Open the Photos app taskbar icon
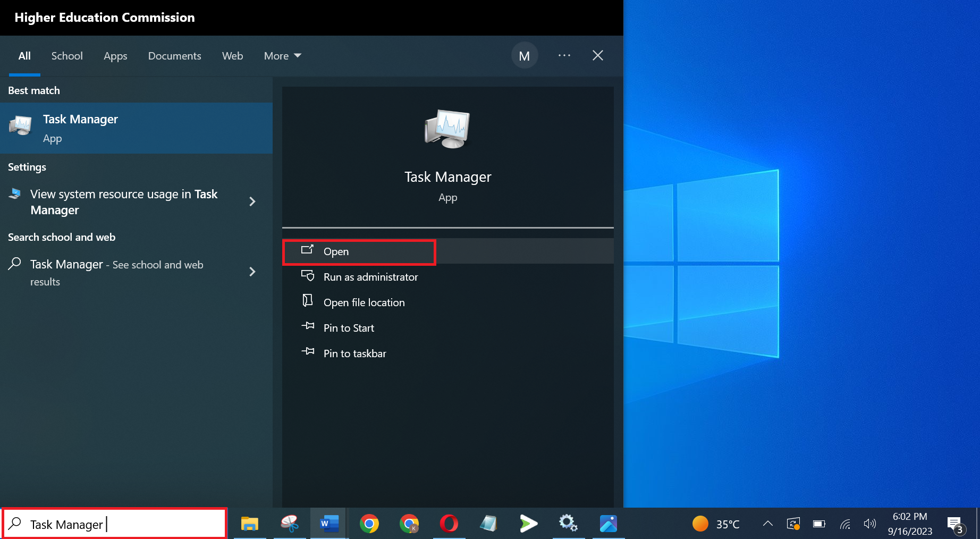Image resolution: width=980 pixels, height=539 pixels. click(x=608, y=524)
